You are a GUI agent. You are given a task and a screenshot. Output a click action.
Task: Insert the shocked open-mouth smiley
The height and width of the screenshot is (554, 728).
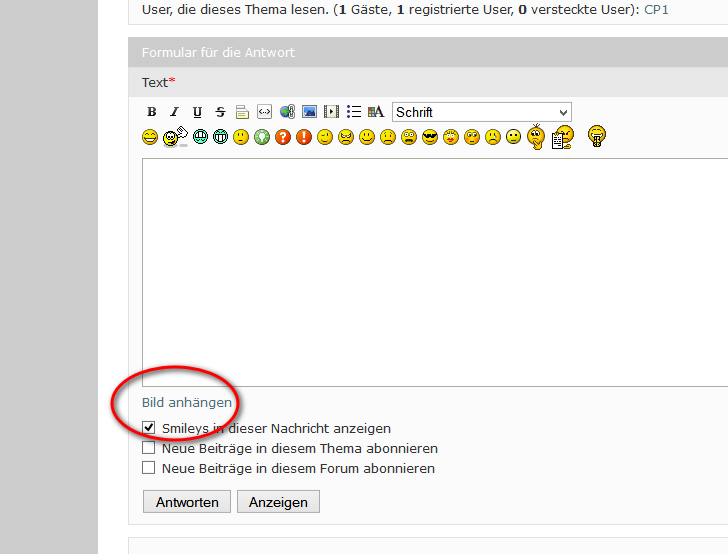pyautogui.click(x=409, y=137)
